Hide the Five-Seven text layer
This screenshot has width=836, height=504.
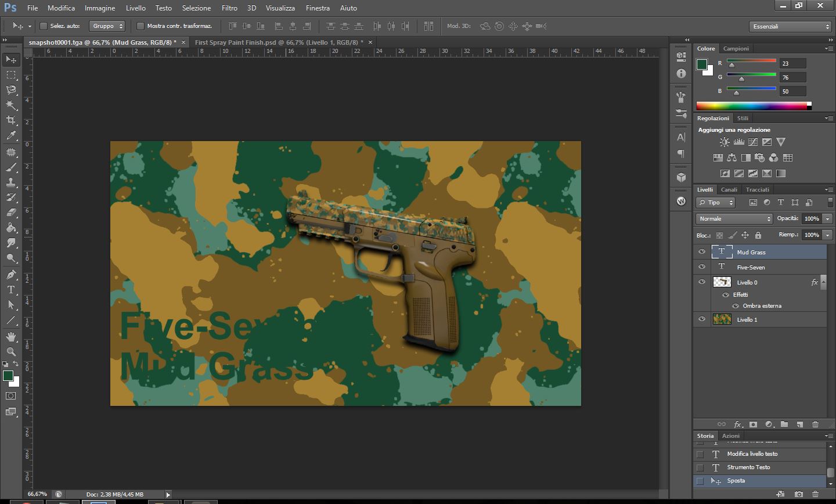coord(701,267)
